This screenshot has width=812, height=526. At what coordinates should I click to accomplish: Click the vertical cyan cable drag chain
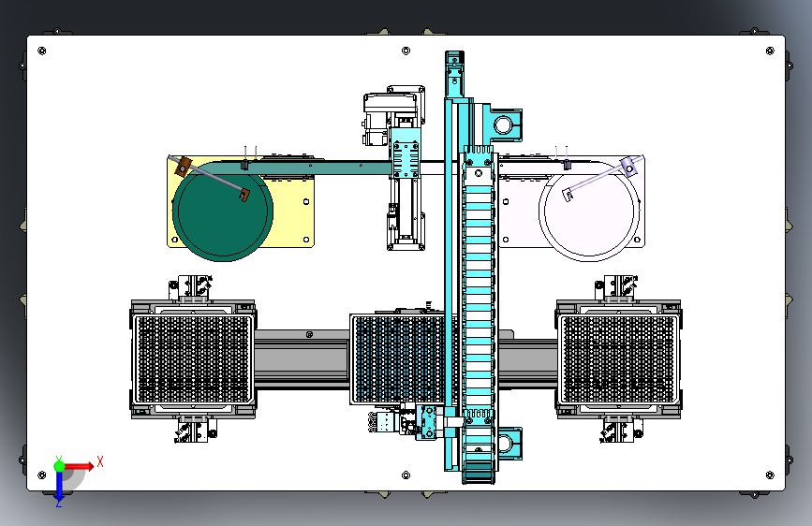tap(479, 315)
